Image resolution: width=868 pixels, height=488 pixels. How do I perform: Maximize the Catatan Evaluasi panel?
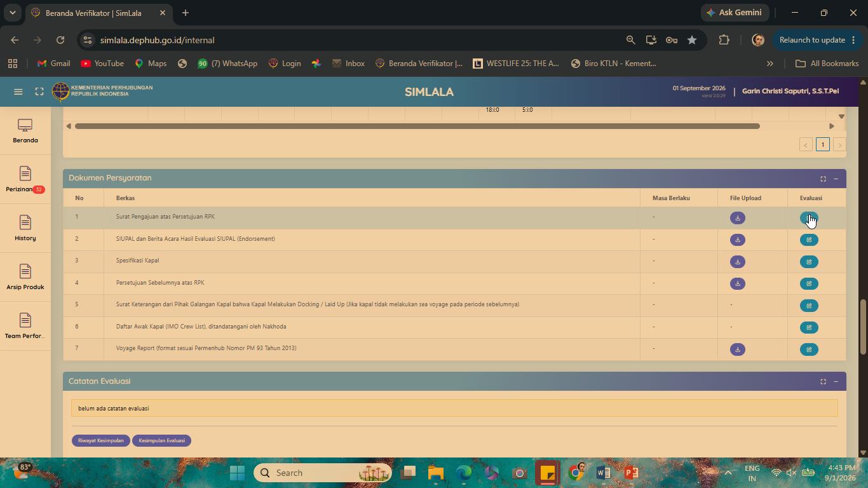(823, 381)
